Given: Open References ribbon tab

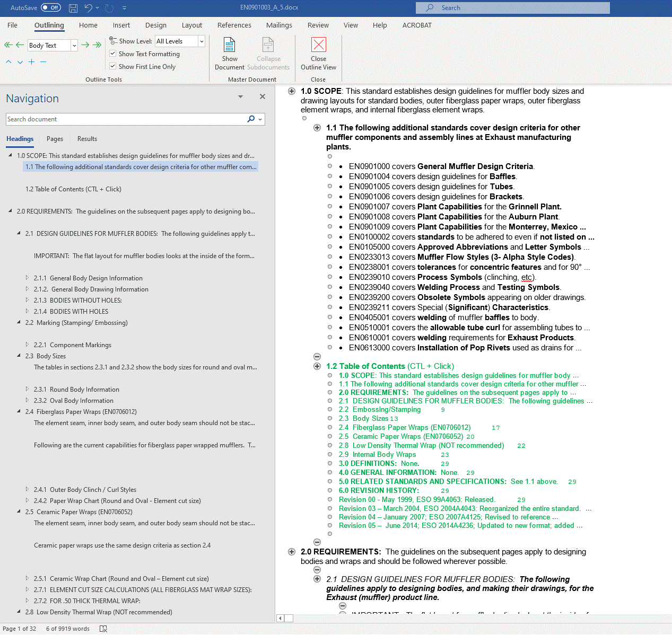Looking at the screenshot, I should pos(234,25).
